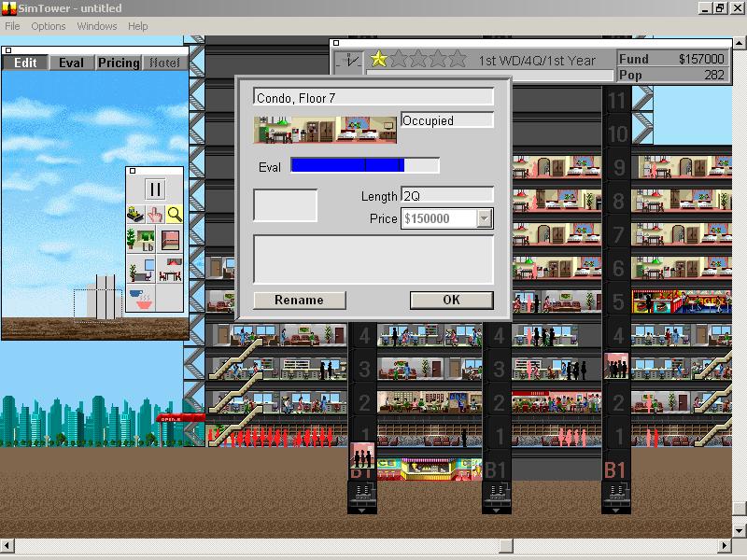Click the Fund $157000 readout
The image size is (747, 560).
[x=672, y=59]
